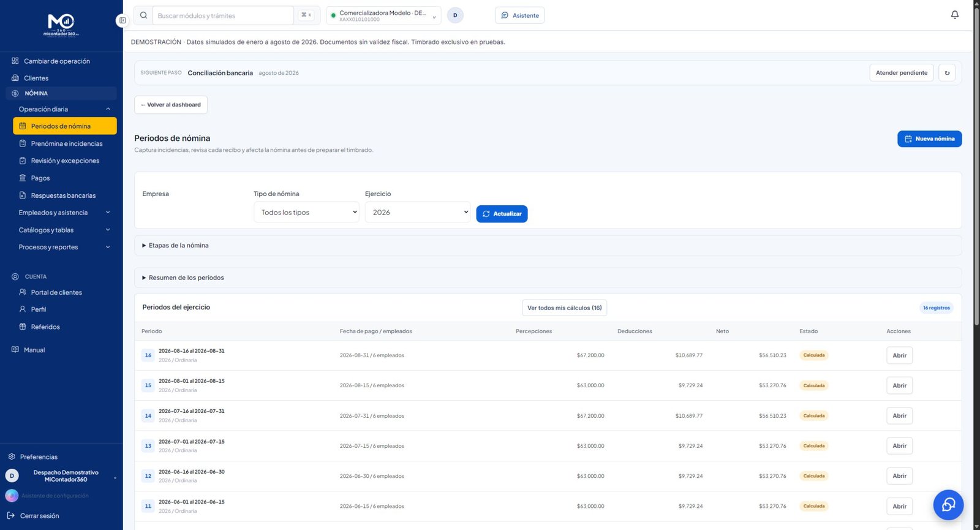The image size is (980, 530).
Task: Click Ver todos mis cálculos (16)
Action: point(564,308)
